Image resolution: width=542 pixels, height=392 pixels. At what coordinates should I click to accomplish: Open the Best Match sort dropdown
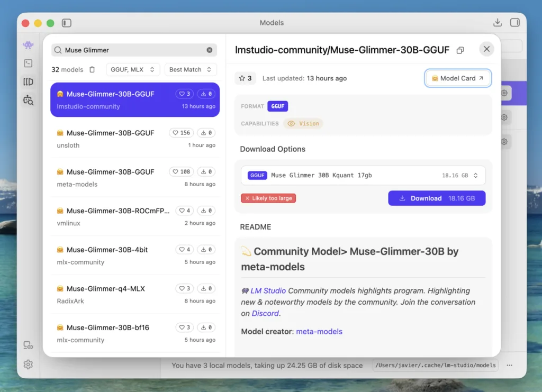[x=190, y=69]
